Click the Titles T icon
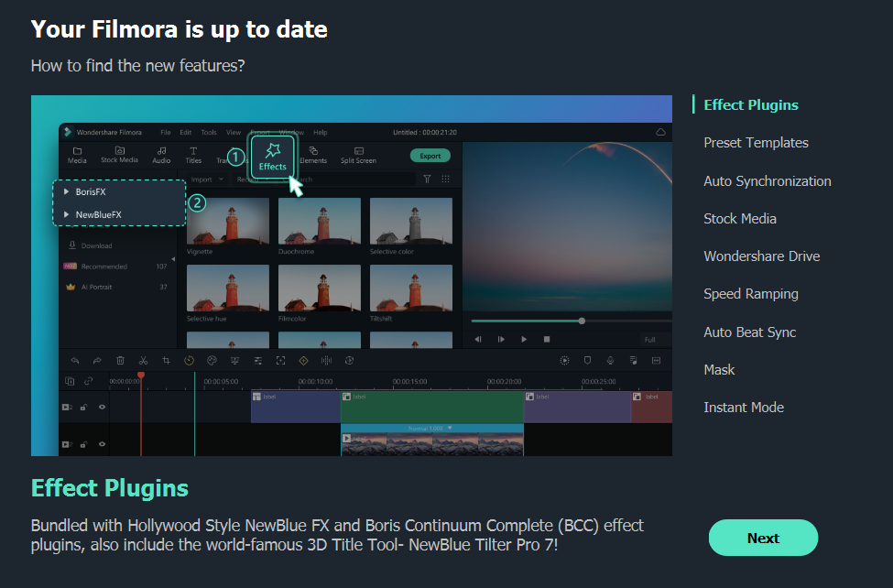Screen dimensions: 893x588 pyautogui.click(x=193, y=150)
